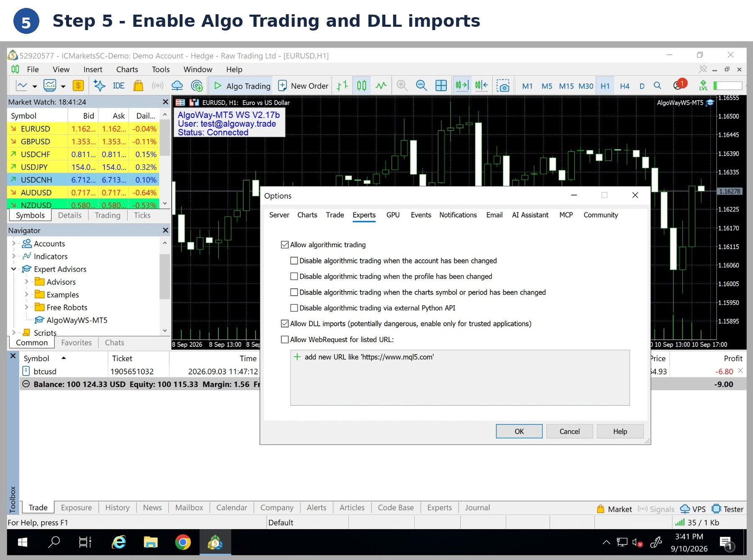Screen dimensions: 753x560
Task: Check disable algo trading when profile changed
Action: [294, 276]
